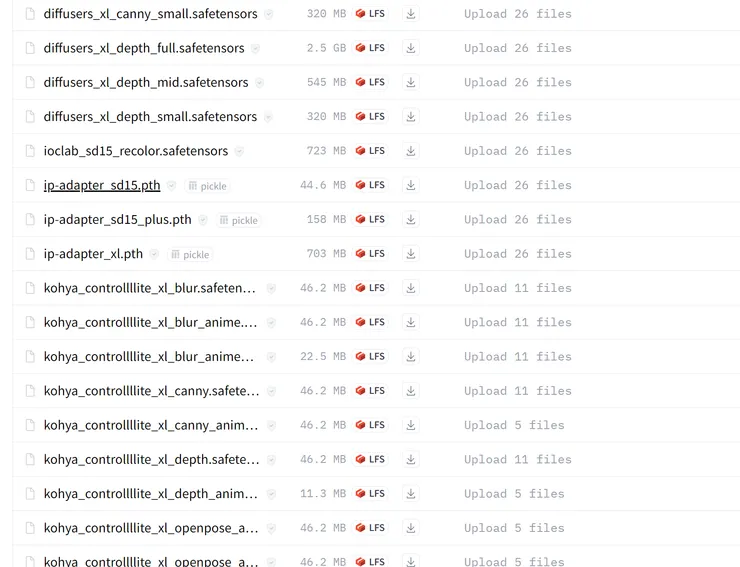Click LFS badge in the ioclab_sd15_recolor row
Image resolution: width=740 pixels, height=567 pixels.
pyautogui.click(x=370, y=151)
